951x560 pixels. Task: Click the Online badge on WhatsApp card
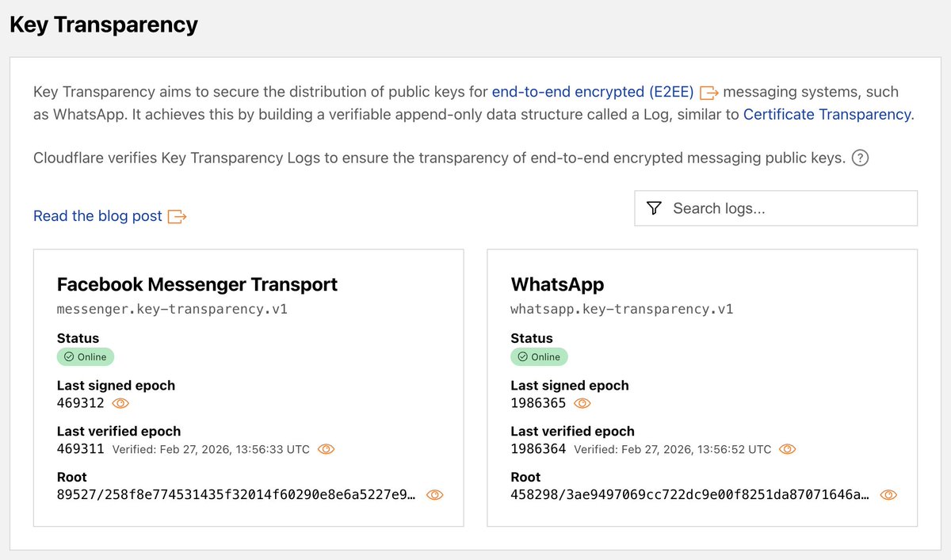[x=539, y=356]
